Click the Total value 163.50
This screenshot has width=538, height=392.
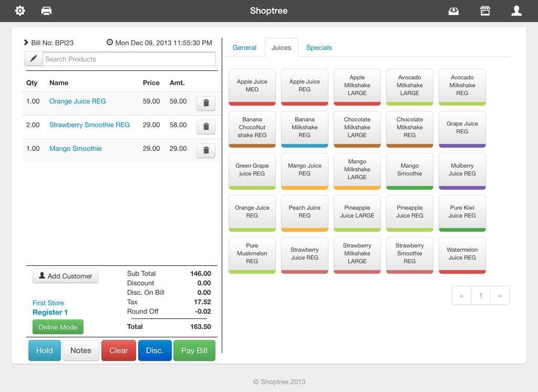[x=201, y=327]
